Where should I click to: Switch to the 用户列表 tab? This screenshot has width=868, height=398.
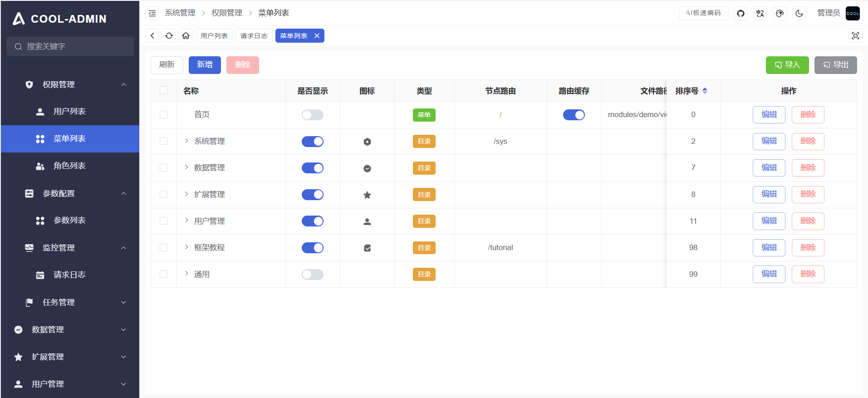(214, 36)
